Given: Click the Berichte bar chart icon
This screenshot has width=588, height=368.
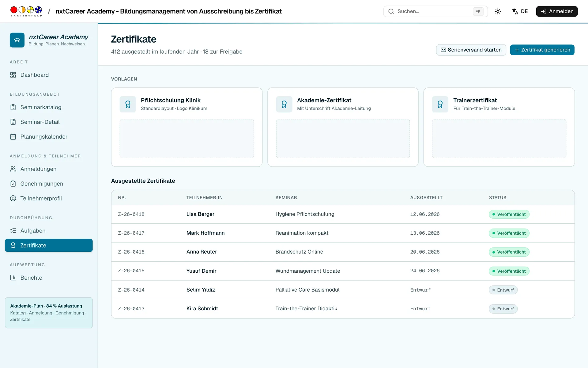Looking at the screenshot, I should point(13,278).
